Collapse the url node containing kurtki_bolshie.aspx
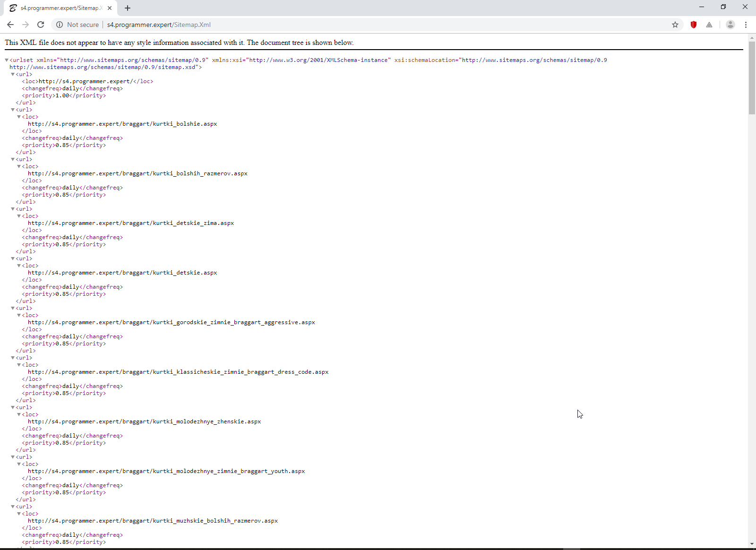This screenshot has height=550, width=756. point(13,110)
